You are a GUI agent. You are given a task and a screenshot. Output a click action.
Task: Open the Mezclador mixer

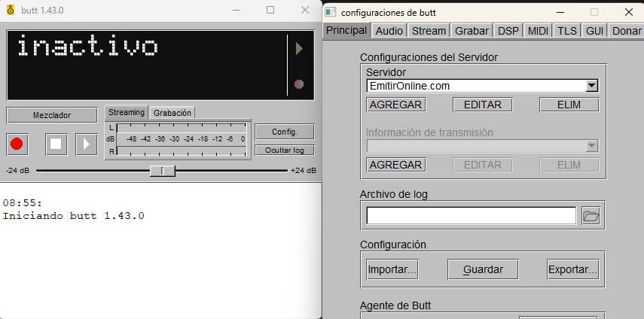click(x=52, y=115)
